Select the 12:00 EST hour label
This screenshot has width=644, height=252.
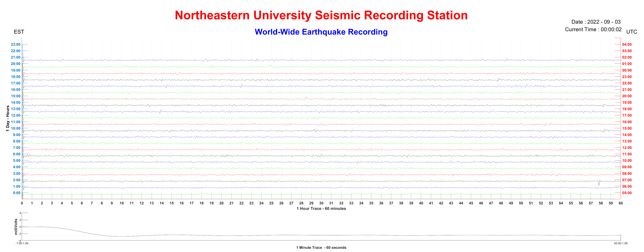(15, 115)
